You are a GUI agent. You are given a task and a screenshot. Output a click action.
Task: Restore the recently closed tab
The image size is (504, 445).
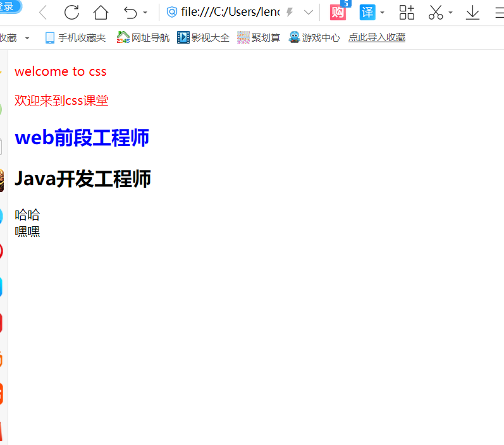[130, 13]
